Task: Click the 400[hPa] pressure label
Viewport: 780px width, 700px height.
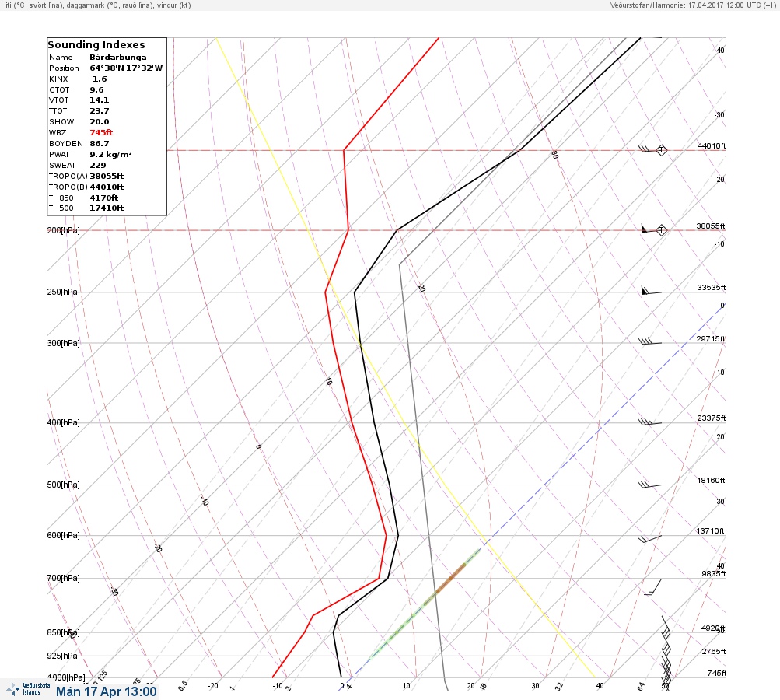Action: click(63, 423)
